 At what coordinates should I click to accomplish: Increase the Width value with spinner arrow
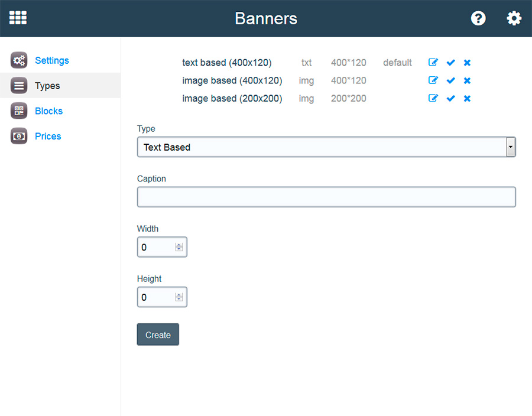click(x=179, y=245)
